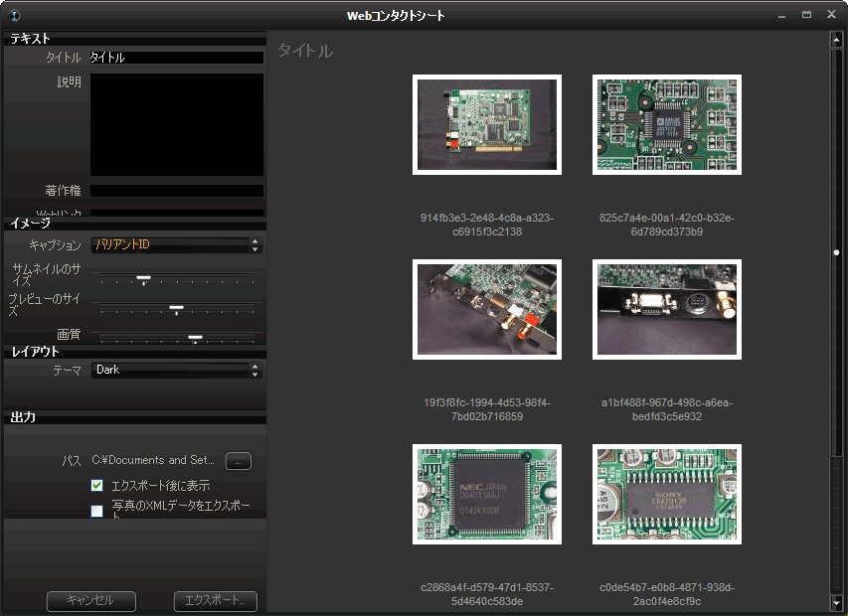
Task: Select thumbnail a1bf488f port bracket image
Action: pyautogui.click(x=667, y=310)
